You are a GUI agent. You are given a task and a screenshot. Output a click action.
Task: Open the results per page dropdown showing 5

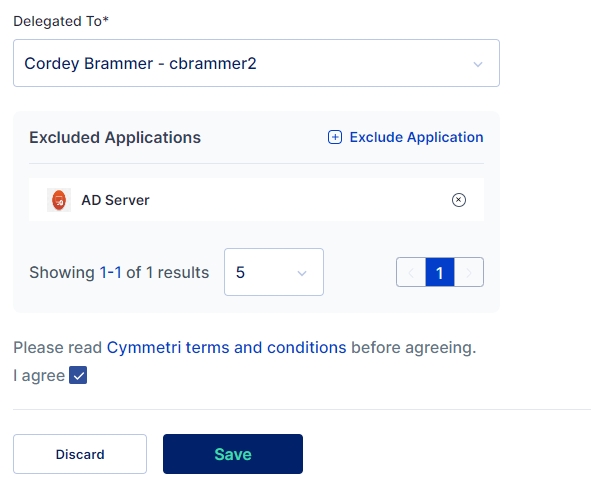pos(274,272)
